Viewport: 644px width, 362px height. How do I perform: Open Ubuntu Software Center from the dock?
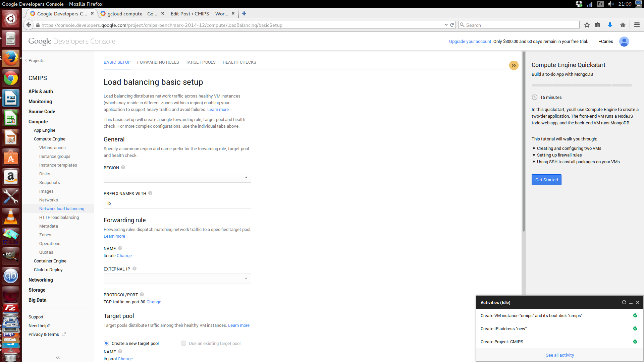tap(11, 157)
